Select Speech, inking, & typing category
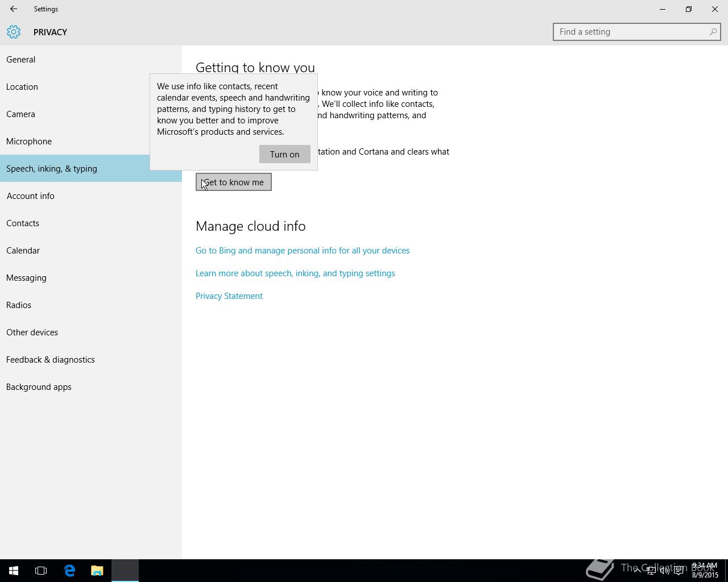728x582 pixels. [91, 168]
